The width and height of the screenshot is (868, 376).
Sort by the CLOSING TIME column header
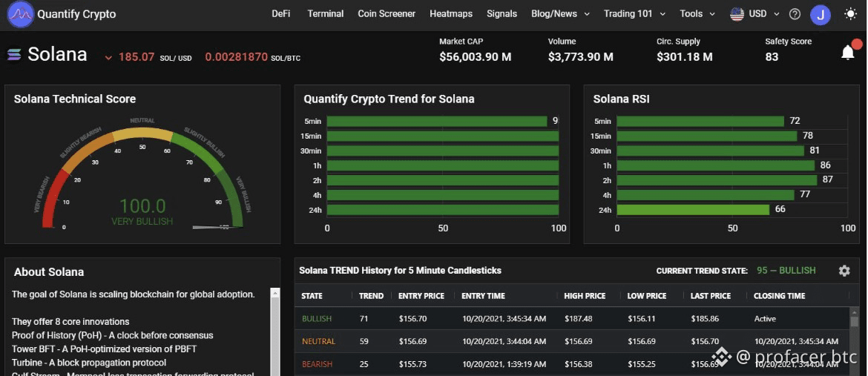tap(780, 296)
